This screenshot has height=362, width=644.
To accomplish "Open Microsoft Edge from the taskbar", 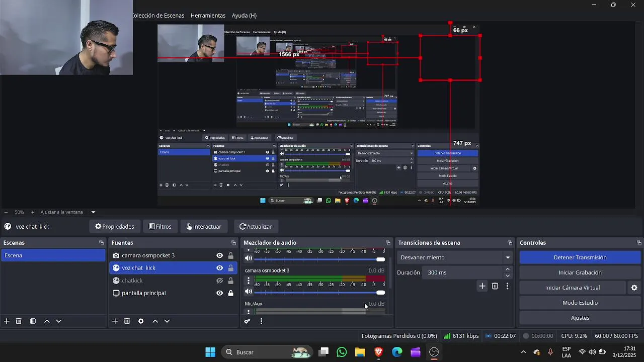I will pos(397,352).
